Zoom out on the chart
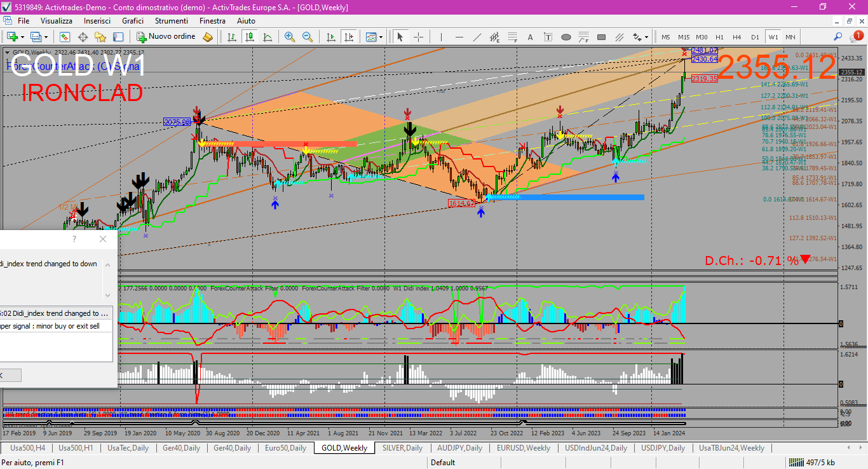868x469 pixels. 308,37
